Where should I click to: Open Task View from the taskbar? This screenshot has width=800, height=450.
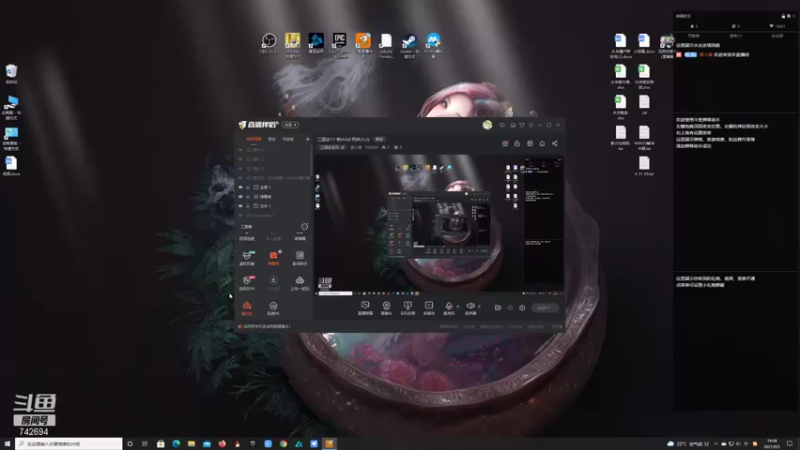145,444
